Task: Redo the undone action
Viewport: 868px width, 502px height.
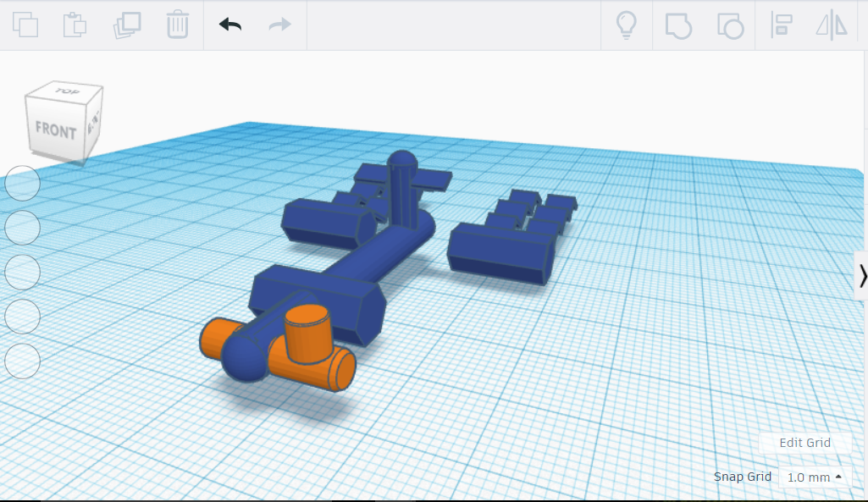Action: tap(279, 25)
